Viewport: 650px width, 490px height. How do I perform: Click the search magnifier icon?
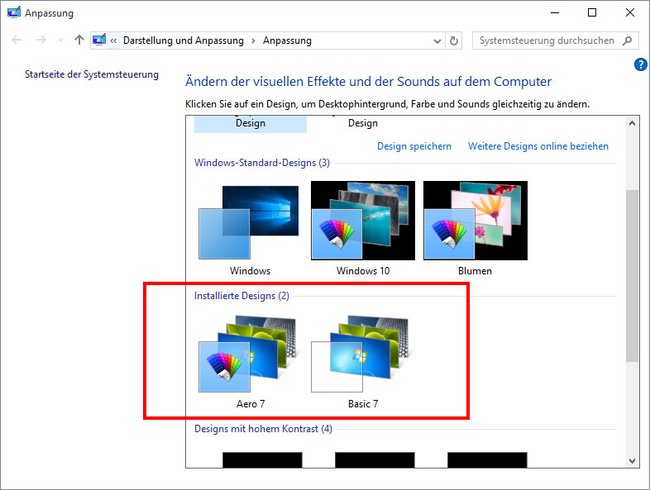tap(627, 41)
